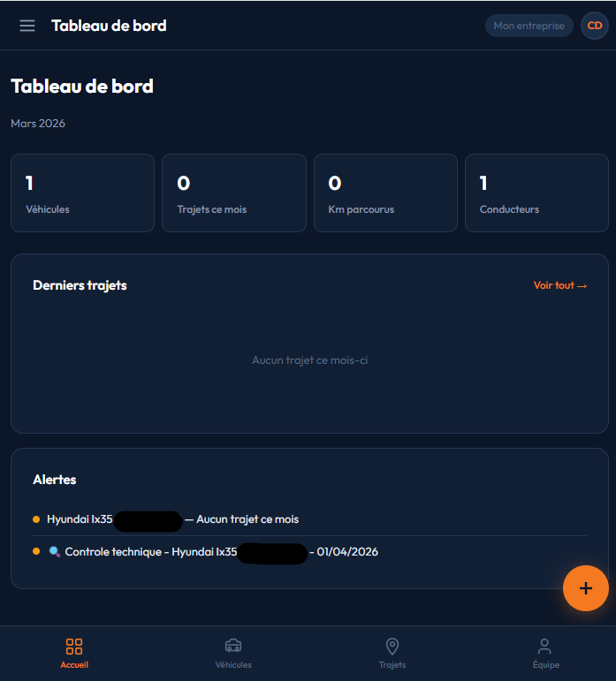Switch to the Véhicules tab label

[233, 665]
